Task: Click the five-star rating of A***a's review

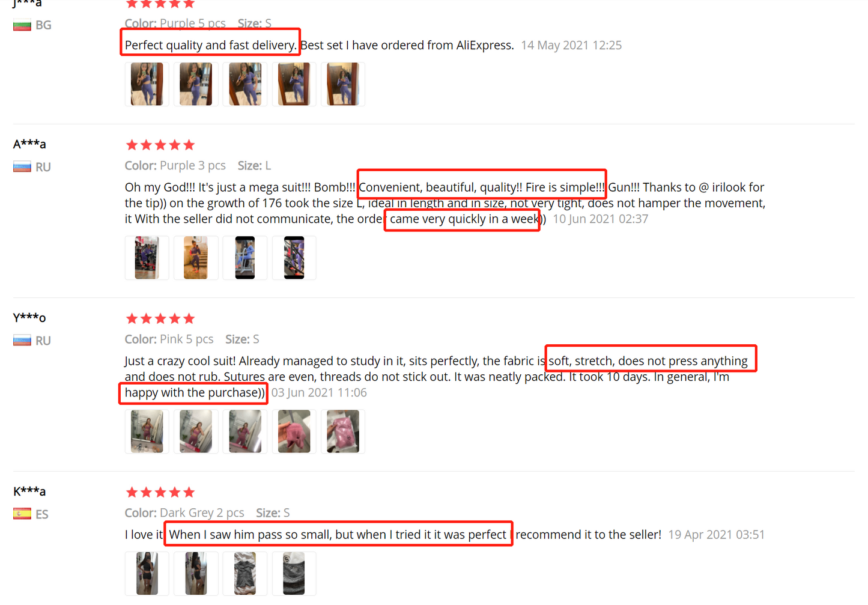Action: click(160, 145)
